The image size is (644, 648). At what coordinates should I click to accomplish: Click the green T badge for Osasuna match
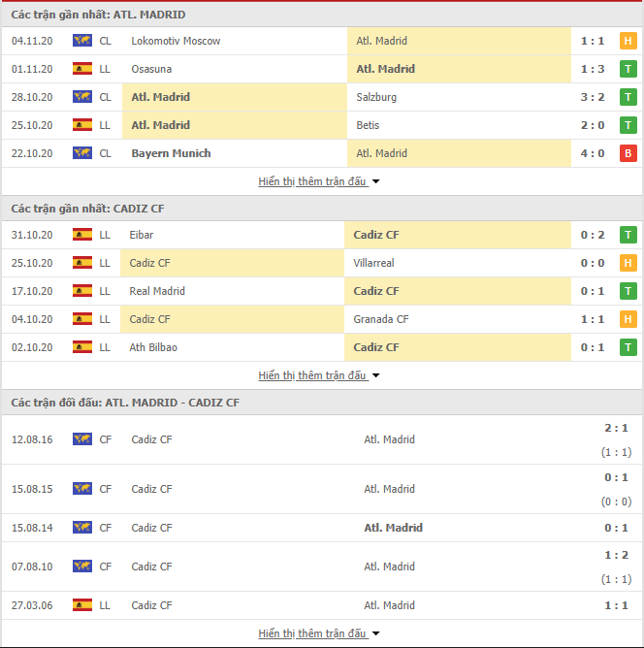[x=628, y=69]
